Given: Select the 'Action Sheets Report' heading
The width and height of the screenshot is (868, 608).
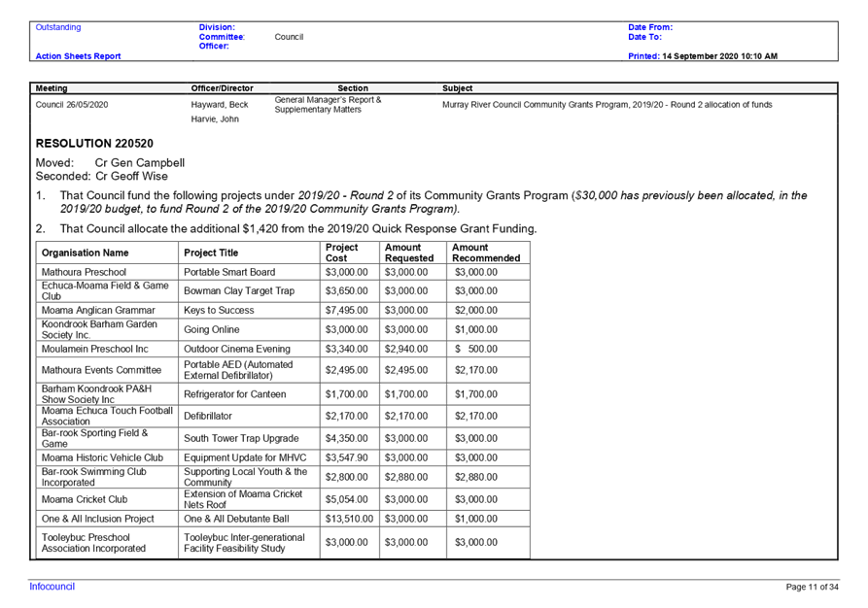Looking at the screenshot, I should 78,56.
